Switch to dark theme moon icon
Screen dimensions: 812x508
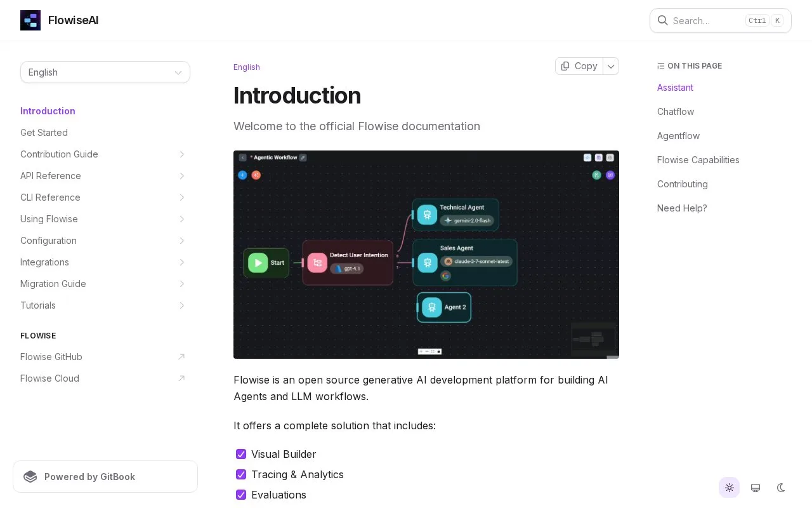pyautogui.click(x=782, y=488)
